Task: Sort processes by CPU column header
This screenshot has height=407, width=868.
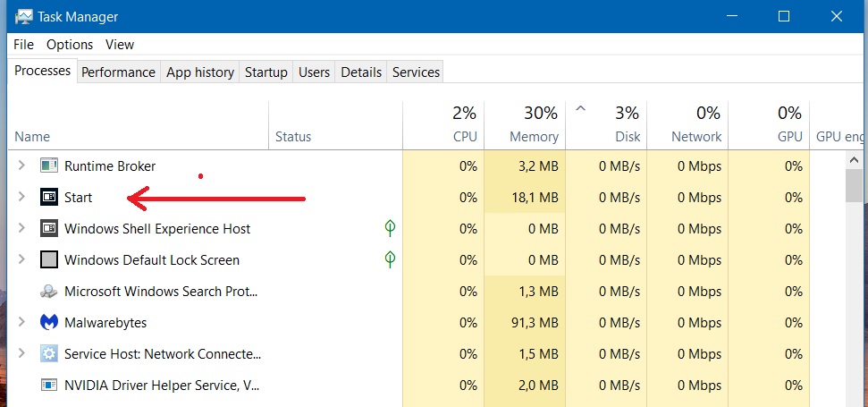Action: pyautogui.click(x=443, y=125)
